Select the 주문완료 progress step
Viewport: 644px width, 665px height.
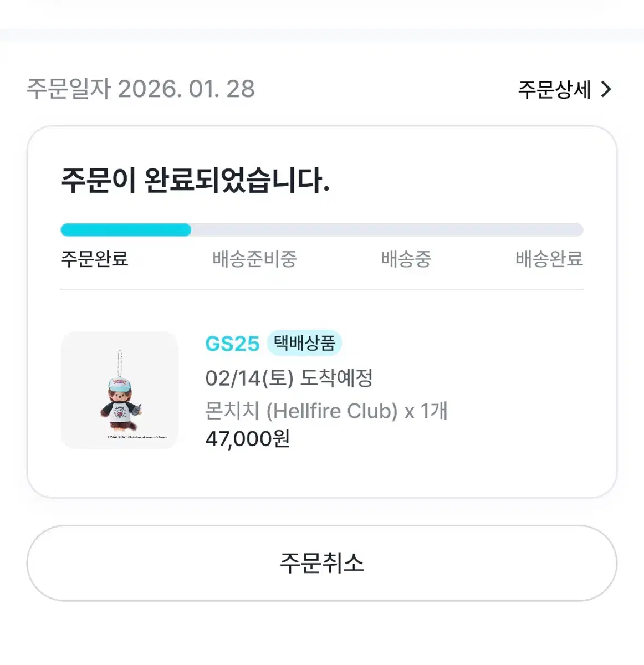point(94,259)
